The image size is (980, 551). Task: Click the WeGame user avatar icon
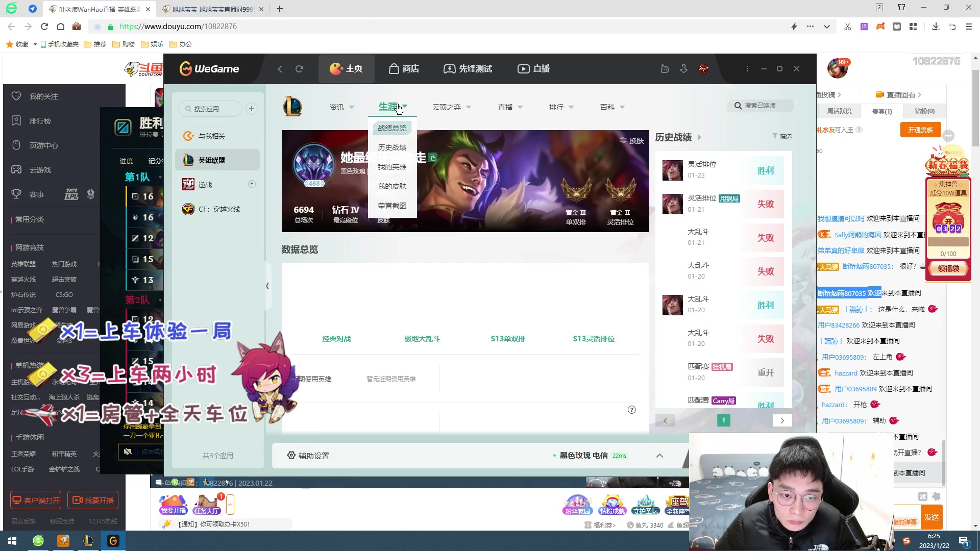(x=703, y=69)
